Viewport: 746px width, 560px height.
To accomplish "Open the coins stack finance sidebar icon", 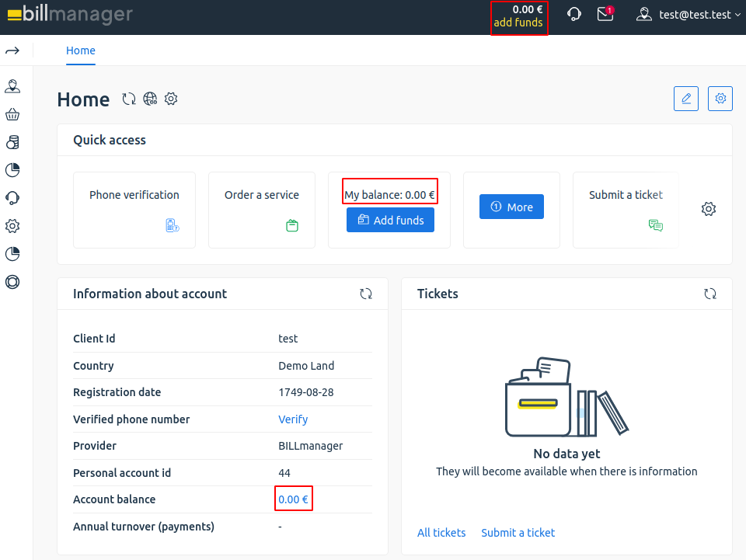I will click(x=12, y=142).
